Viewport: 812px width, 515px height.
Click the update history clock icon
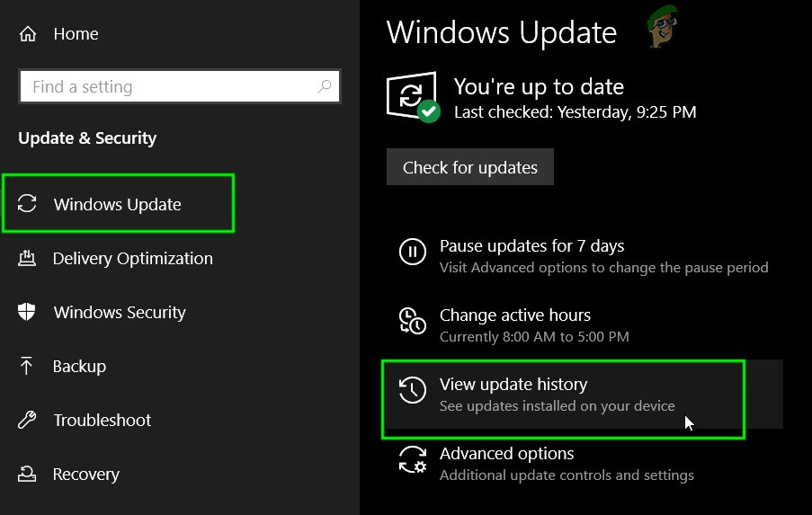[413, 390]
